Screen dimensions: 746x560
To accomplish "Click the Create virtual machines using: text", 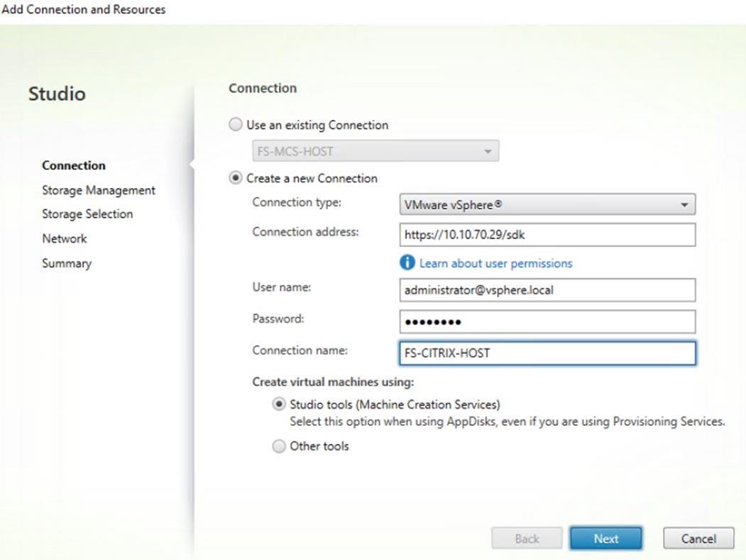I will (x=333, y=382).
